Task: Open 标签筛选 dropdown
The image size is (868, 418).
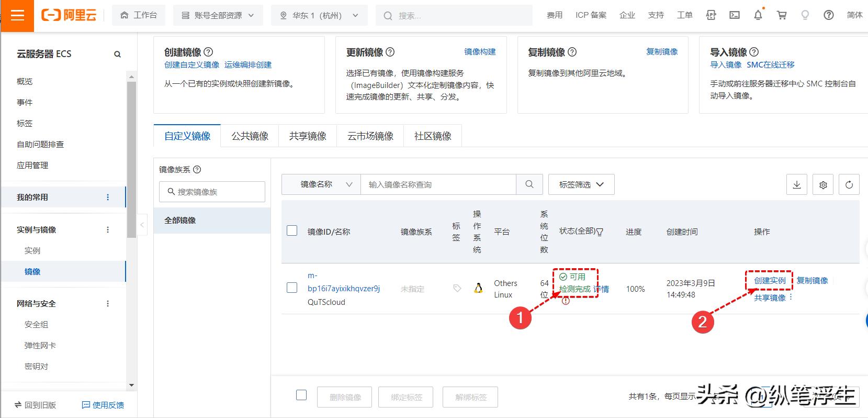Action: [581, 184]
